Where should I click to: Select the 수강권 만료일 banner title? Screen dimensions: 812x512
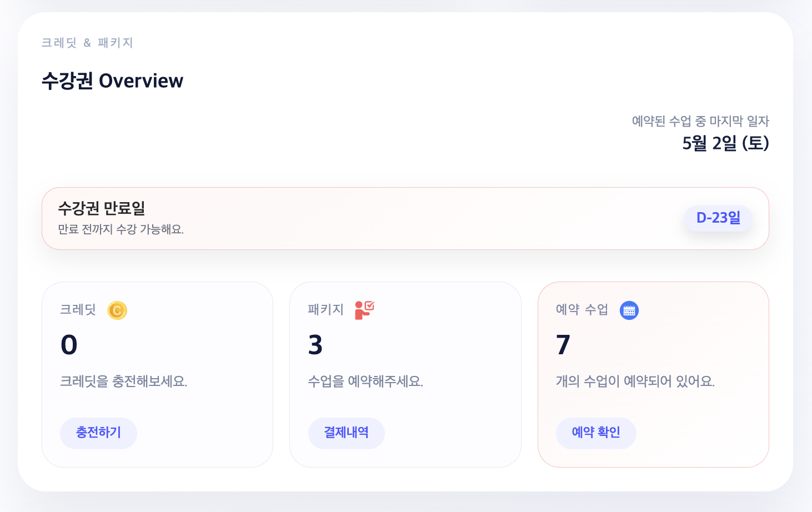(x=102, y=208)
